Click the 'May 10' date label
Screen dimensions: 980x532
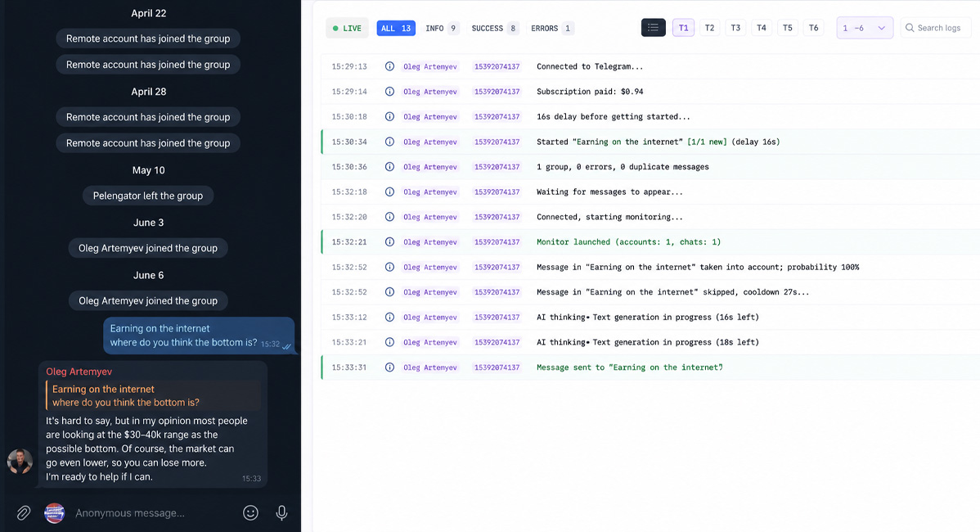(149, 170)
